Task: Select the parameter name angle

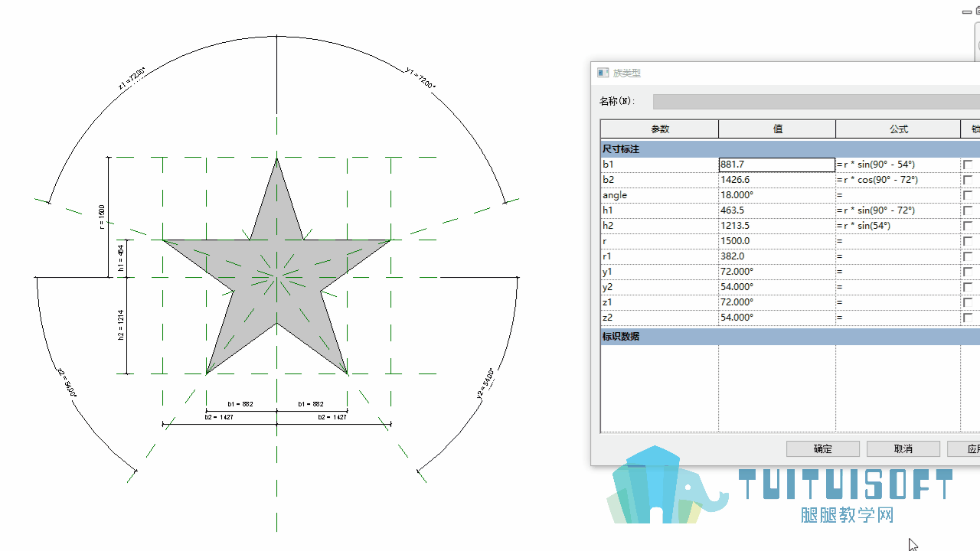Action: point(615,195)
